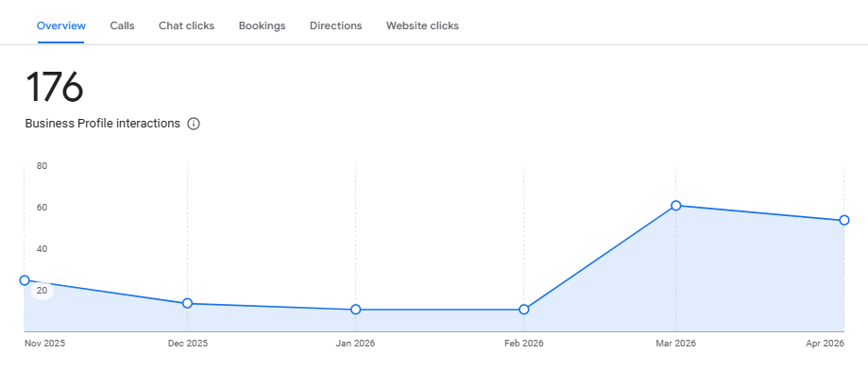
Task: Select the Apr 2026 data point
Action: (x=843, y=220)
